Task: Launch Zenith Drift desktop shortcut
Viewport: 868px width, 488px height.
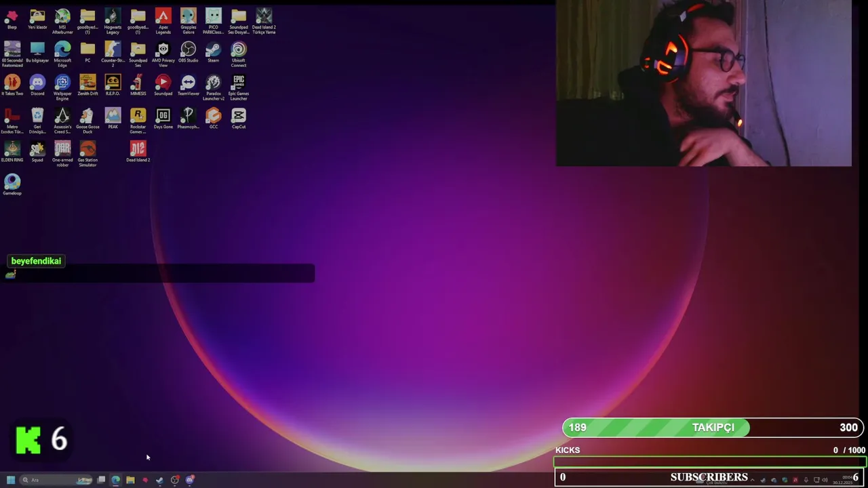Action: pyautogui.click(x=87, y=85)
